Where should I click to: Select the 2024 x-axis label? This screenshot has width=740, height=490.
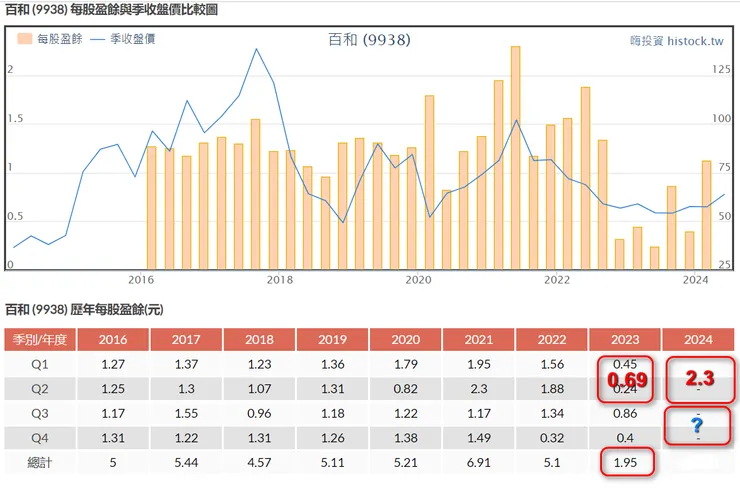point(696,280)
